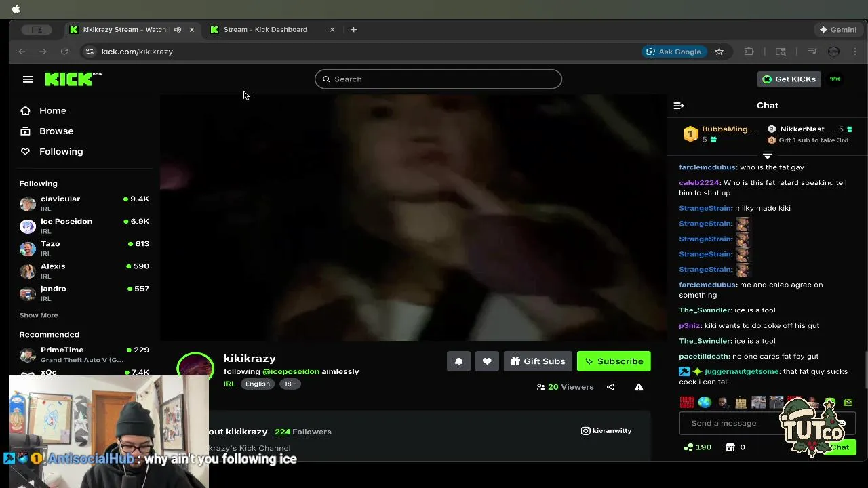Go to Browse in sidebar
This screenshot has width=868, height=488.
point(56,131)
